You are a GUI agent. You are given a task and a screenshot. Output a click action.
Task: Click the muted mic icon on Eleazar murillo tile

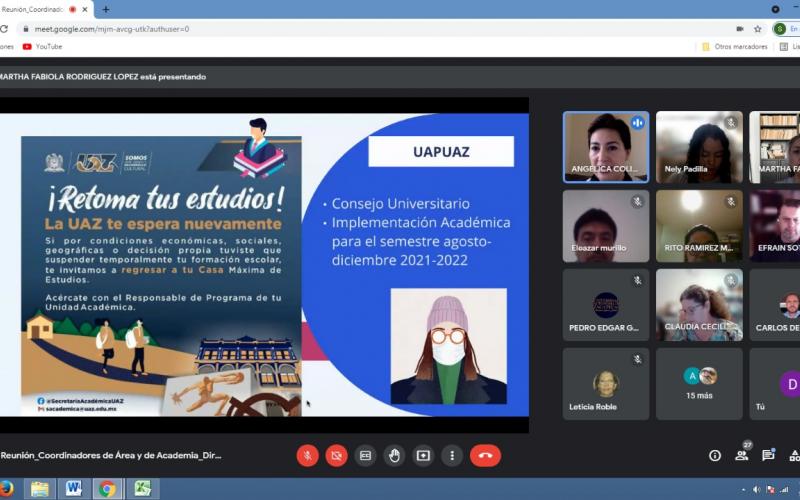tap(637, 202)
